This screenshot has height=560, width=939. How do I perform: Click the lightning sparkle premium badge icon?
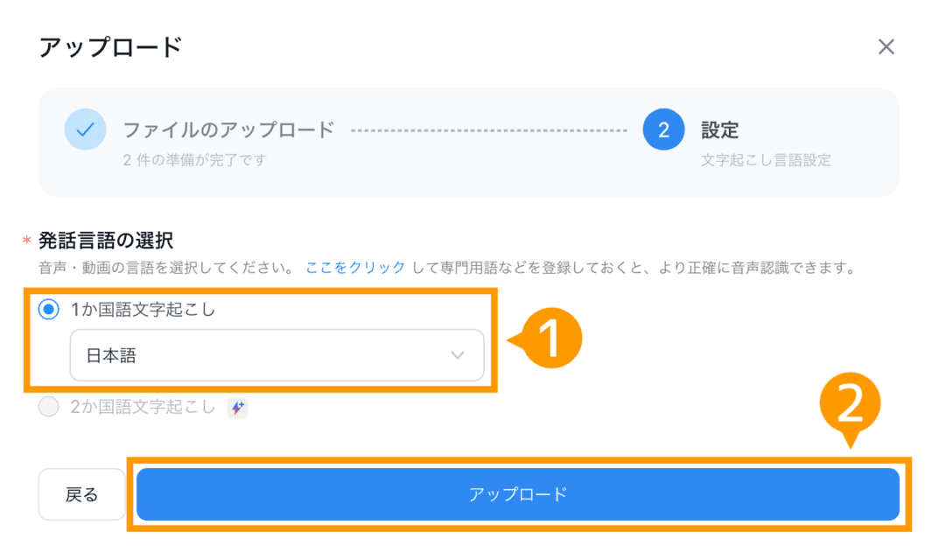pos(238,408)
